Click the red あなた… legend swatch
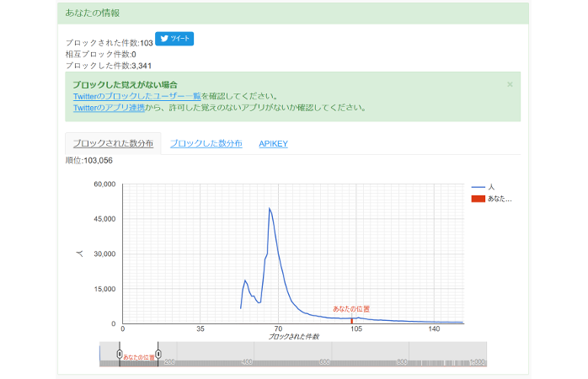588x379 pixels. (x=478, y=199)
